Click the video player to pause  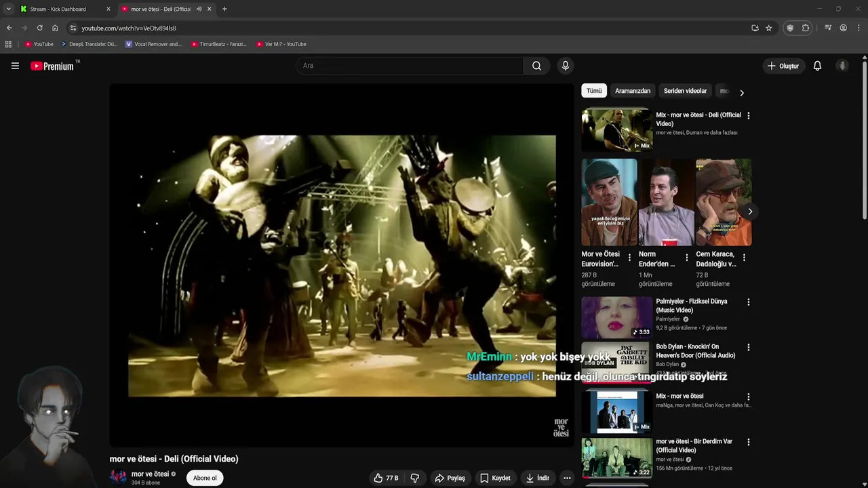pyautogui.click(x=342, y=265)
